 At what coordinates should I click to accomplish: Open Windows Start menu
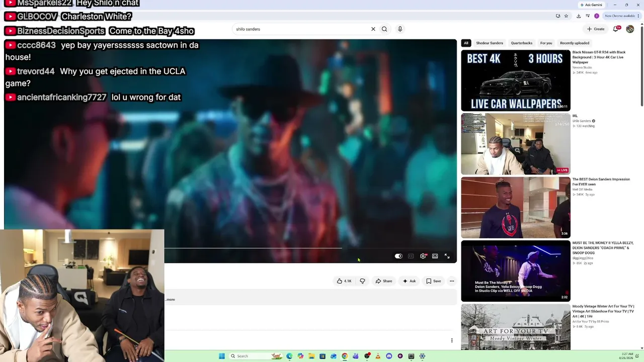[x=221, y=356]
